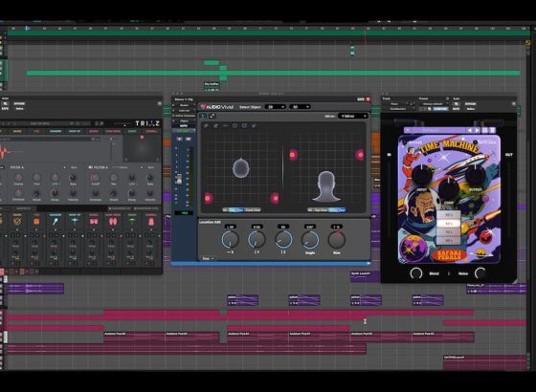Click the delete preset icon in Time Machine

coord(492,130)
